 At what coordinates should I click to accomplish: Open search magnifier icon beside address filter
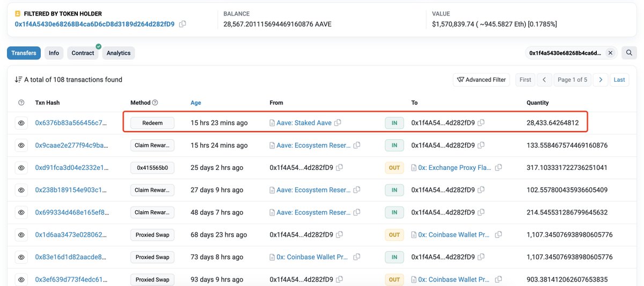click(630, 53)
